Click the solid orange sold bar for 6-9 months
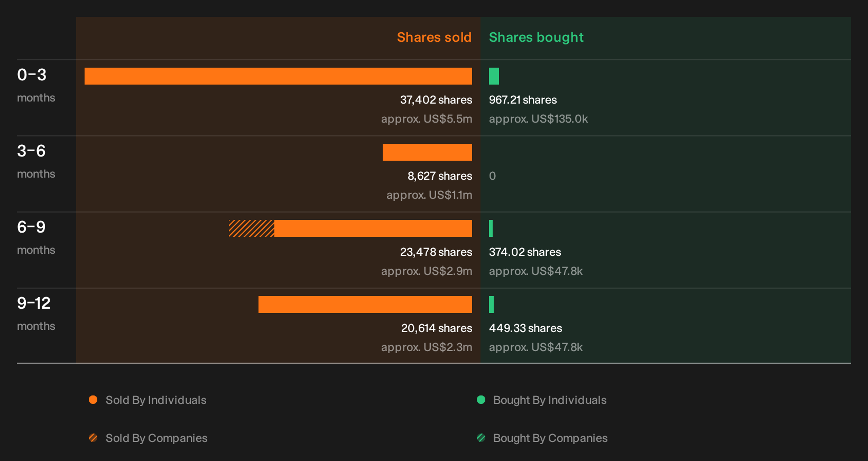868x461 pixels. point(373,228)
